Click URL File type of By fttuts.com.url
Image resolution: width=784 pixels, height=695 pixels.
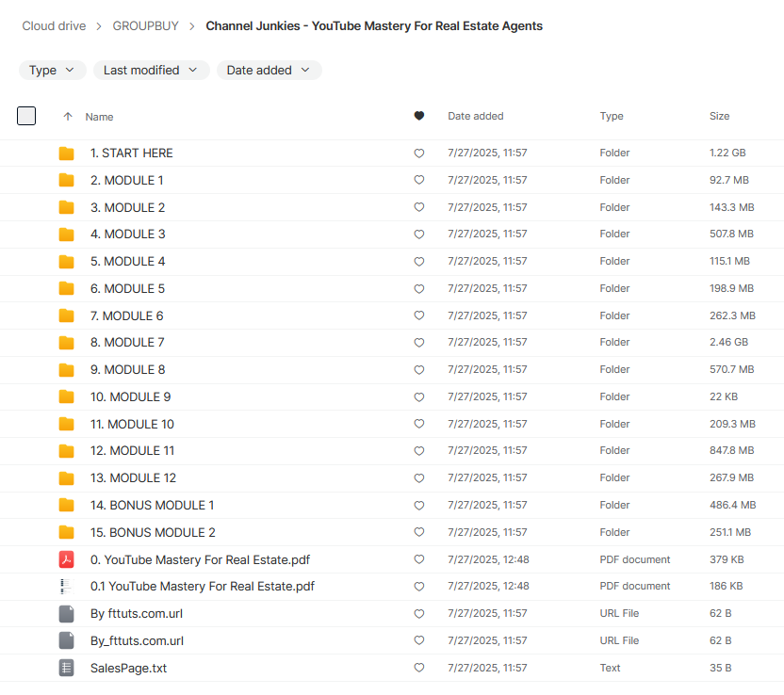coord(619,614)
